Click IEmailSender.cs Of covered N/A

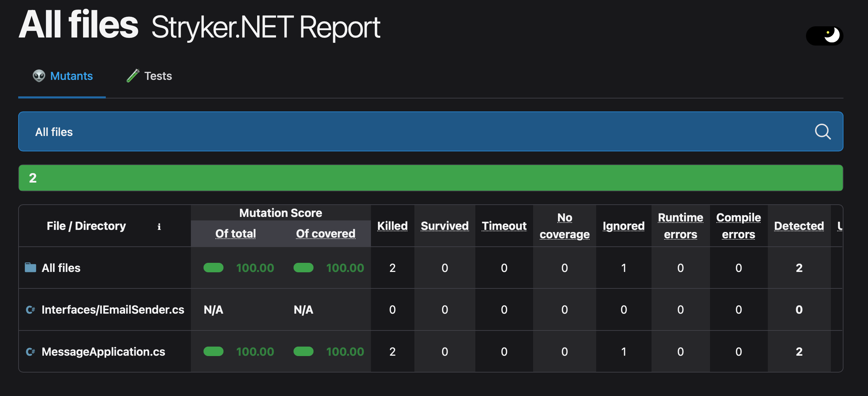tap(303, 310)
